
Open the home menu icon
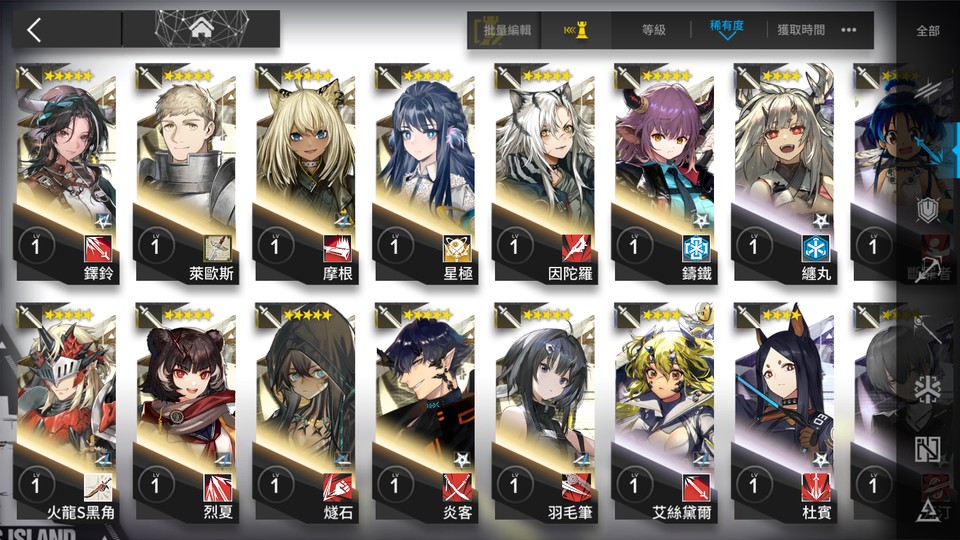click(x=201, y=28)
